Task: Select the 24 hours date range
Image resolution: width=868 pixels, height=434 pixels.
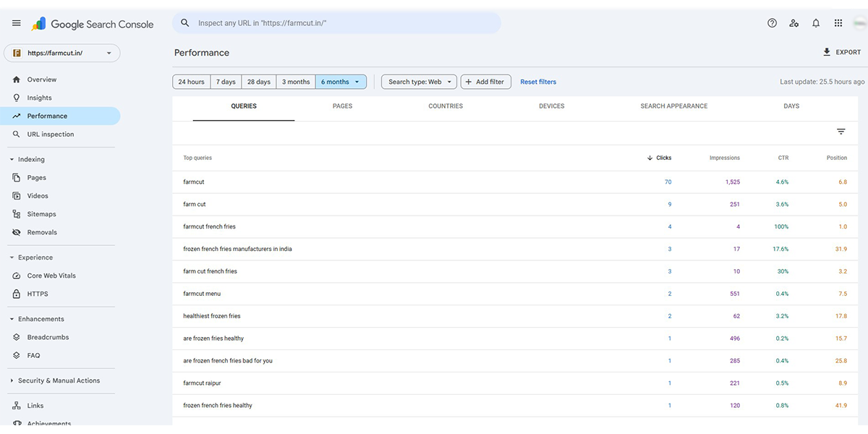Action: 191,82
